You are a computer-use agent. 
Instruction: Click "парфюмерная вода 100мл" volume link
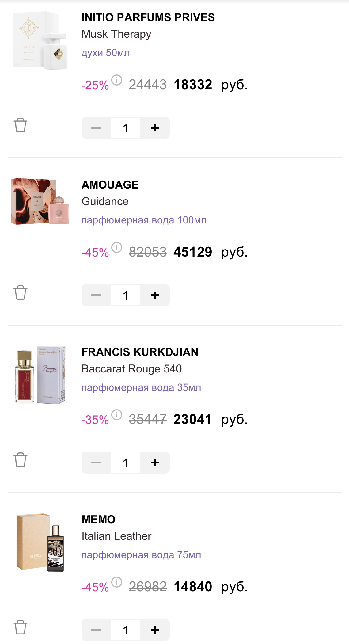[x=144, y=220]
